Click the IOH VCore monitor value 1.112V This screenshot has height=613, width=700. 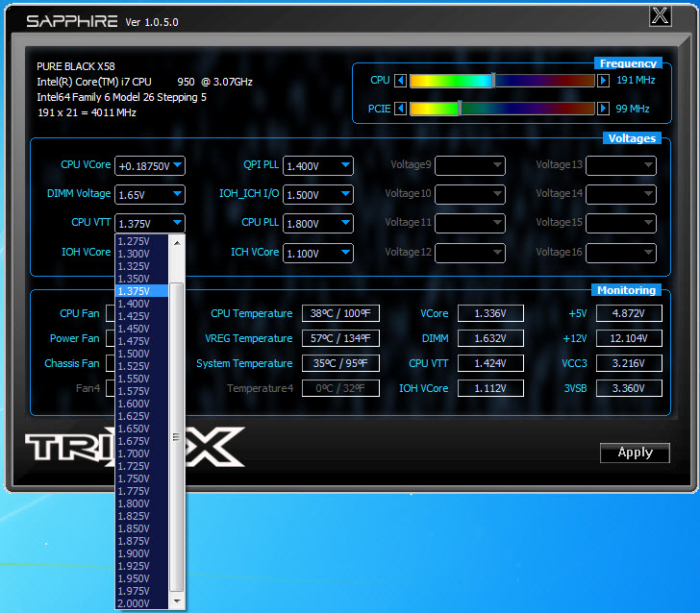[490, 388]
